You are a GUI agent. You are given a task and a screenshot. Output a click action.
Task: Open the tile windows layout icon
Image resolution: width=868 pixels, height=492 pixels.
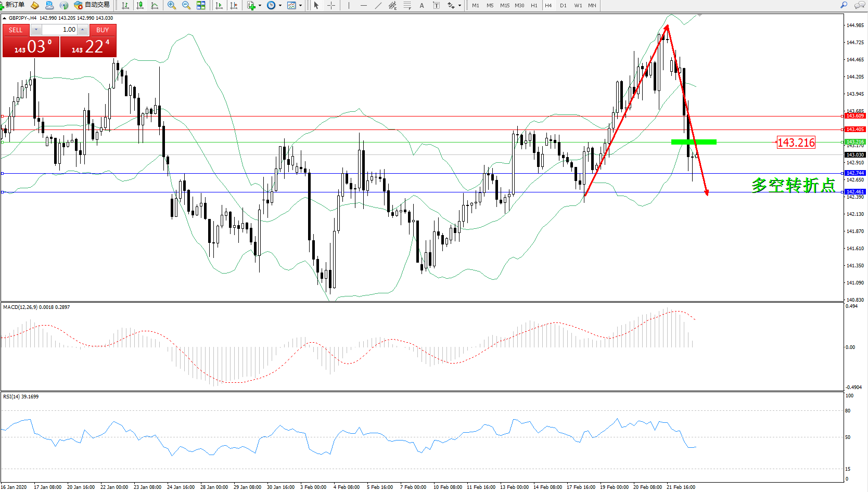(x=201, y=5)
